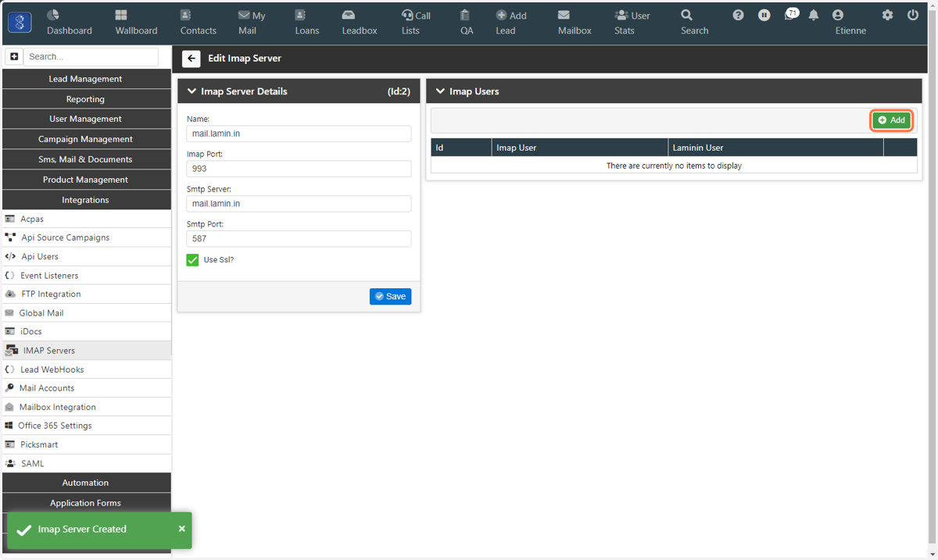
Task: Open Mail Accounts
Action: 86,388
